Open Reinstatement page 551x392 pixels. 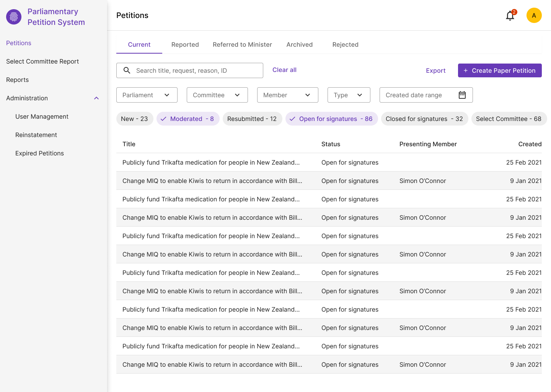click(x=36, y=135)
